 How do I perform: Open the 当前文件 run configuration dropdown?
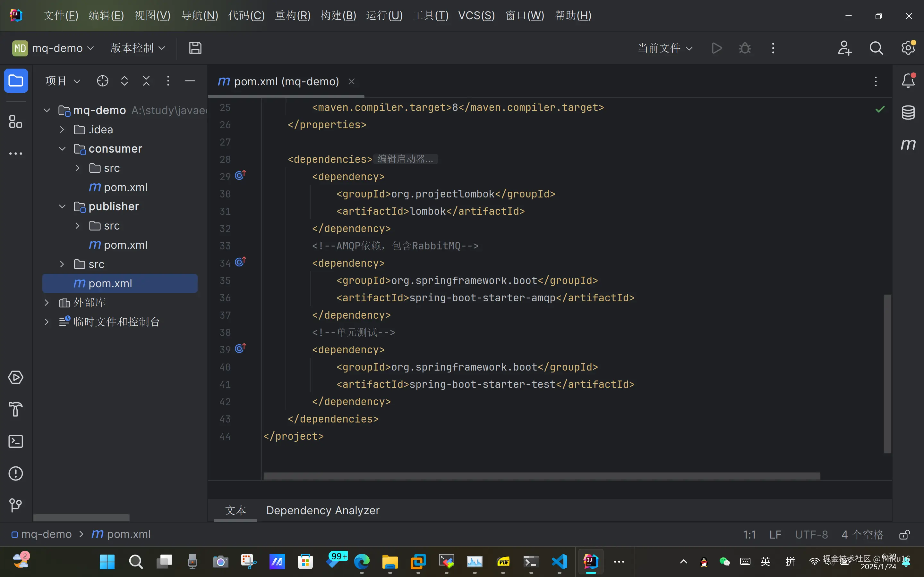(x=665, y=48)
